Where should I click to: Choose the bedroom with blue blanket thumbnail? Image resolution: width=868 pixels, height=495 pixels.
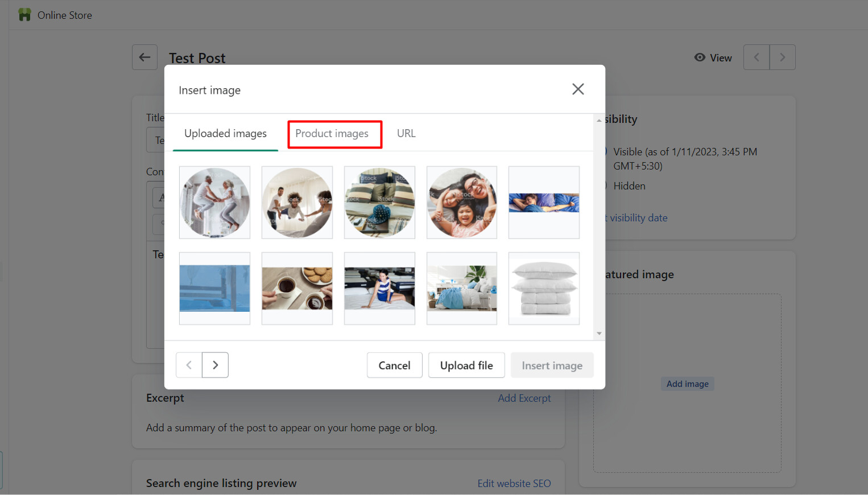[x=462, y=288]
